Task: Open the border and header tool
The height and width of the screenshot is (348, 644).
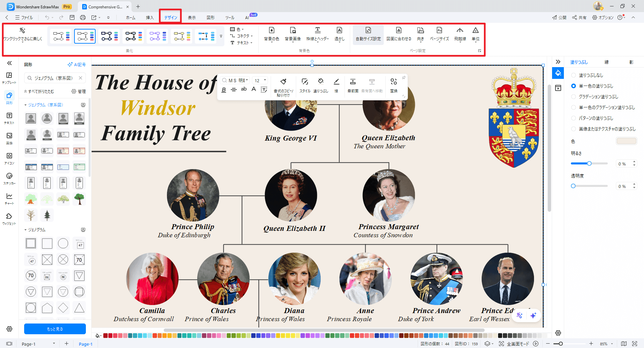Action: coord(317,34)
